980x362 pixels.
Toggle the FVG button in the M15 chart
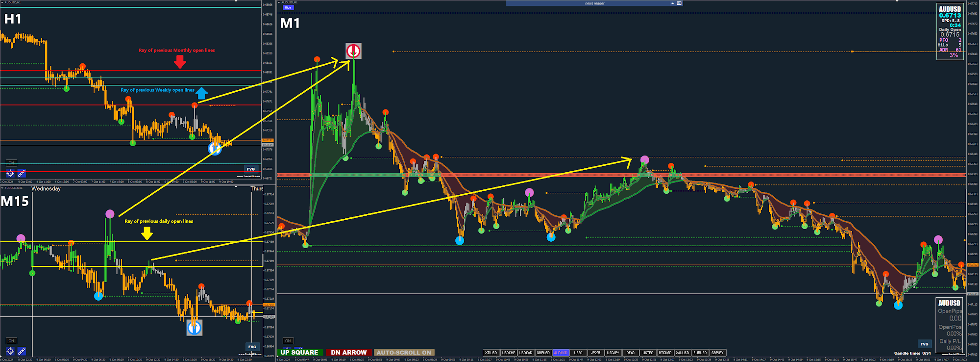pyautogui.click(x=252, y=347)
